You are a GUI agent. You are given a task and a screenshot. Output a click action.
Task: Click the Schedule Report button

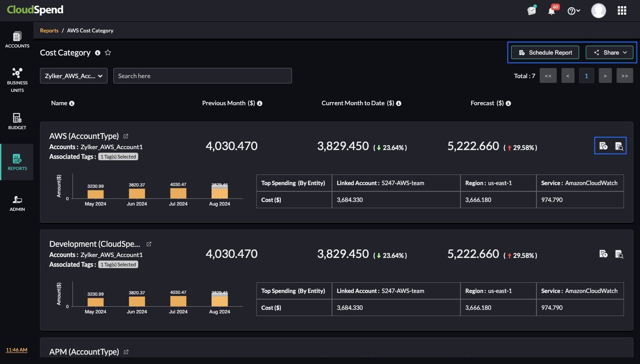[545, 52]
